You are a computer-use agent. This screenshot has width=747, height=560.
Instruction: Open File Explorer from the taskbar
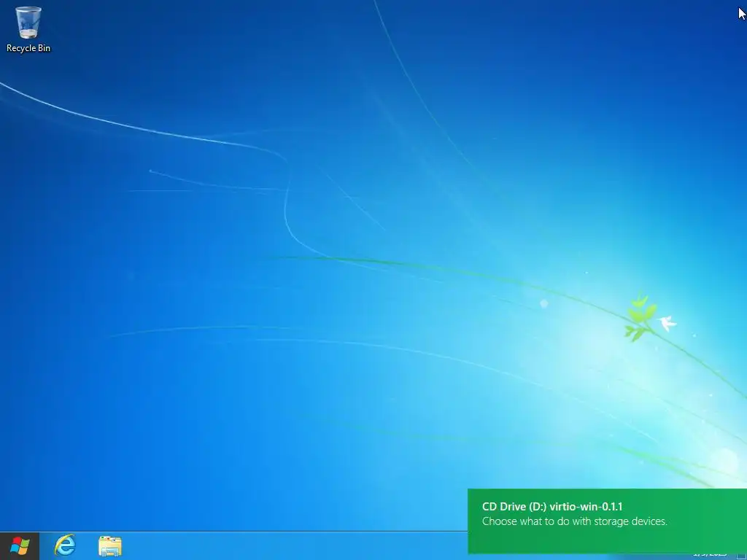[x=110, y=545]
